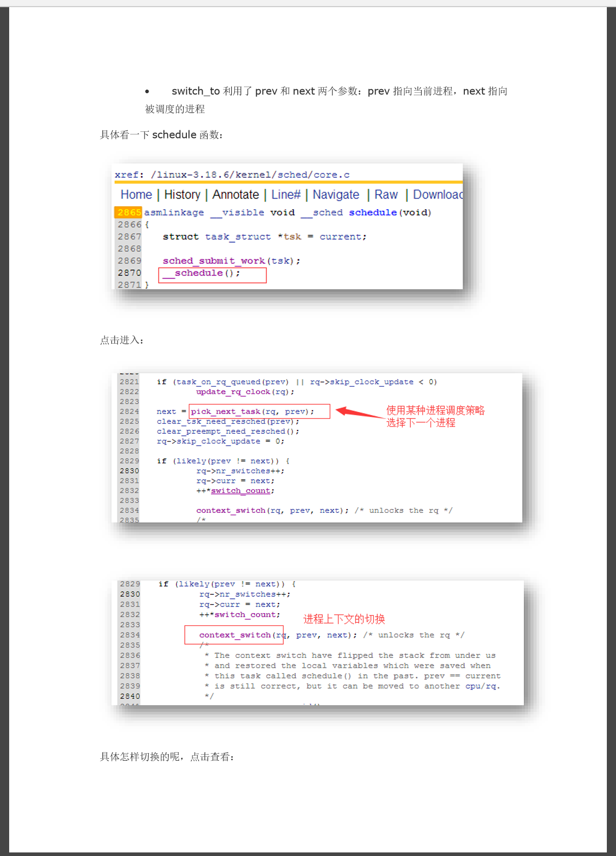The height and width of the screenshot is (856, 616).
Task: Click the text 具体看一下 schedule 函数
Action: (x=161, y=135)
